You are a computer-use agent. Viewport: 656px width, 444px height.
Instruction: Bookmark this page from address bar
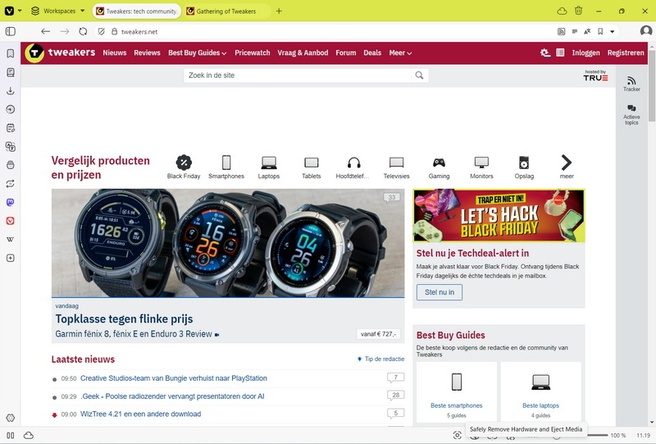point(600,31)
